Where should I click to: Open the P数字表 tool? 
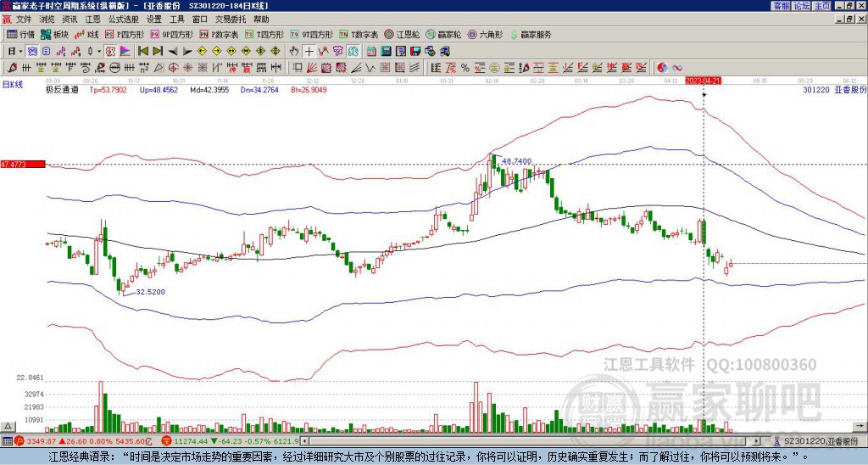point(220,34)
